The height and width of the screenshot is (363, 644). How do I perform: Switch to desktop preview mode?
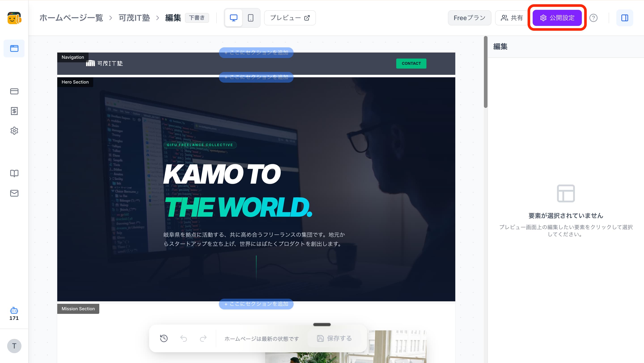coord(233,18)
